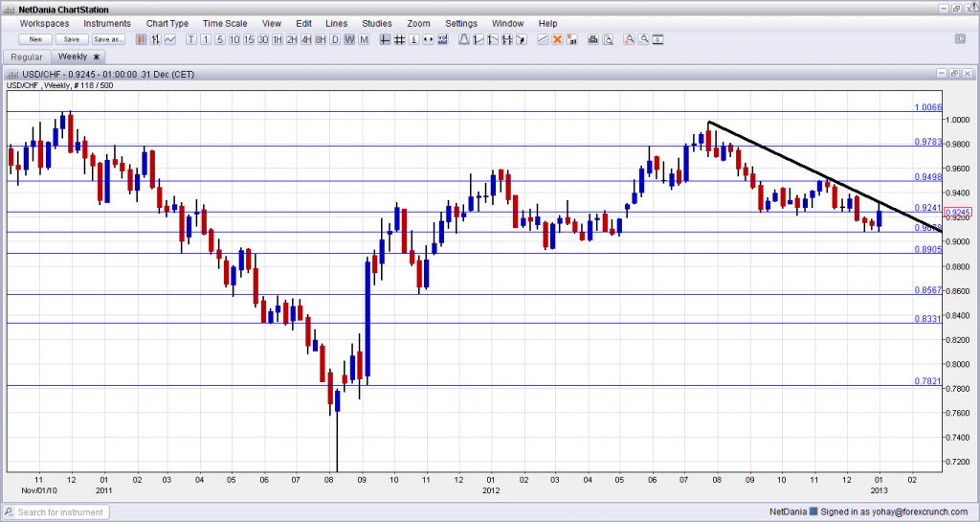
Task: Set time scale to 15 minutes
Action: tap(249, 39)
